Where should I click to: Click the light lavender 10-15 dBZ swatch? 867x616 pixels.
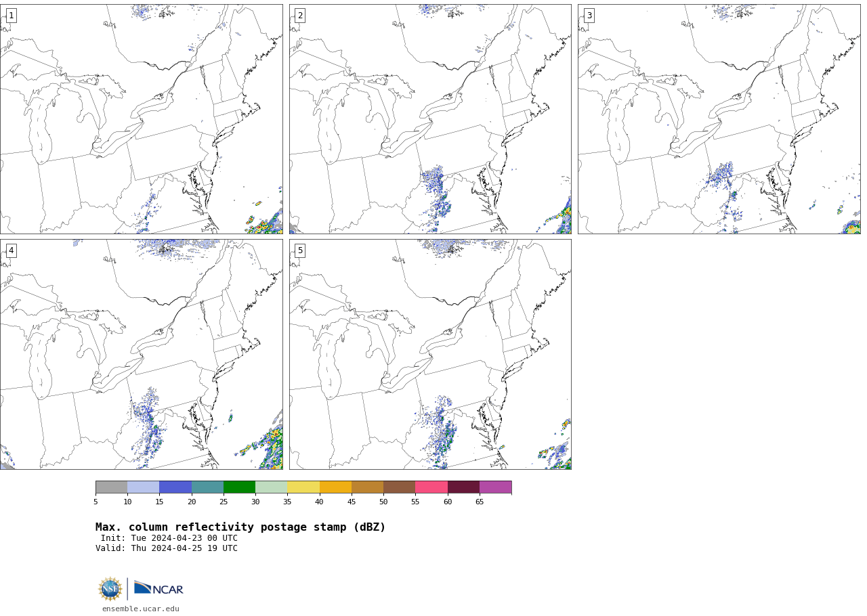tap(144, 487)
